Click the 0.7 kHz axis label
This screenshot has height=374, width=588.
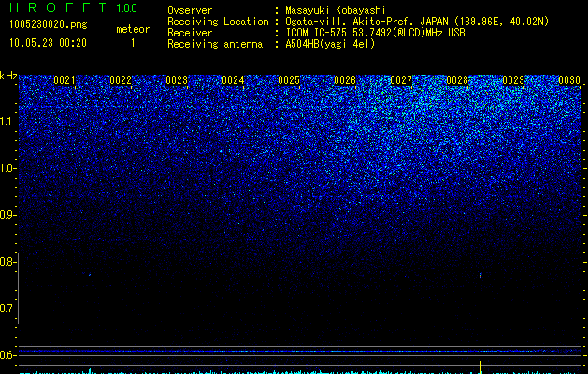(x=8, y=309)
